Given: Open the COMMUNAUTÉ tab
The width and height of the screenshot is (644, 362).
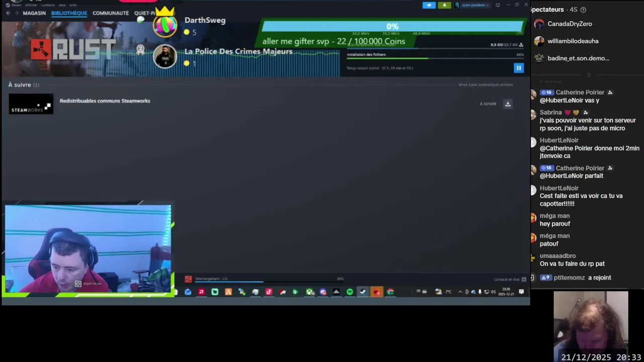Looking at the screenshot, I should (x=111, y=13).
